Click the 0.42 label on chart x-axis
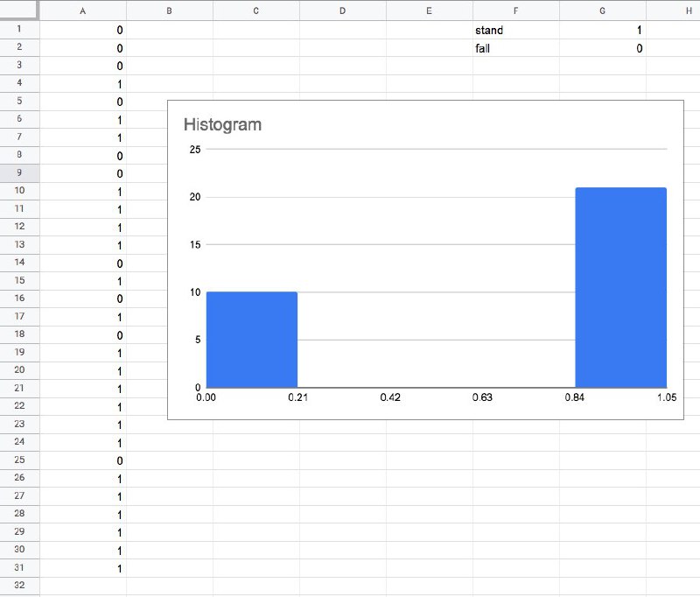This screenshot has width=700, height=597. click(x=390, y=398)
